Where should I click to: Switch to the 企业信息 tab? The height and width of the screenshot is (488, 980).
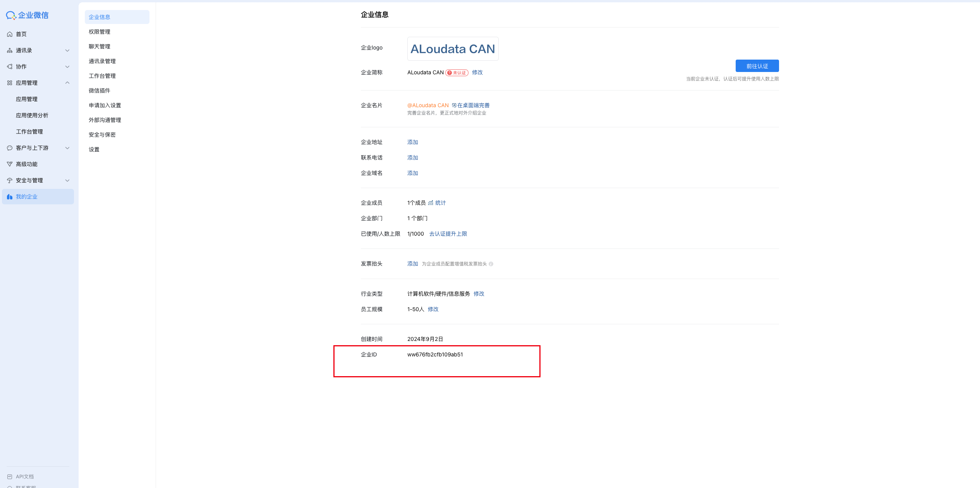click(x=117, y=17)
